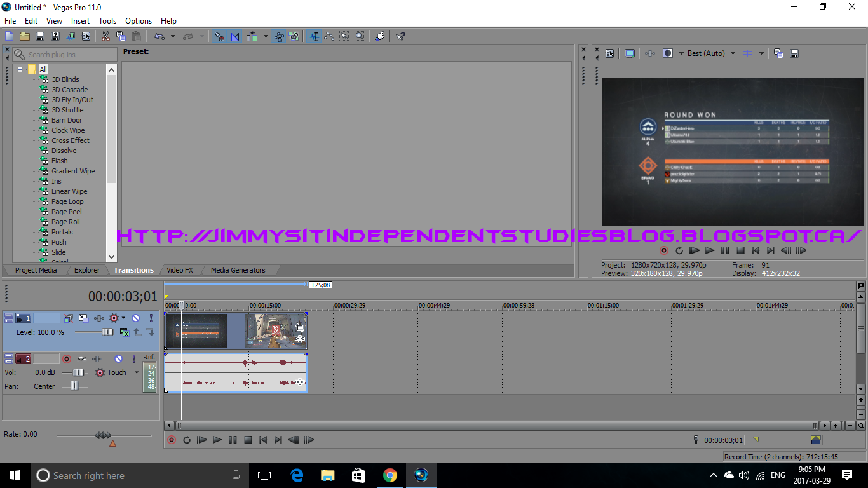This screenshot has width=868, height=488.
Task: Select the Page Peel transition
Action: click(67, 212)
